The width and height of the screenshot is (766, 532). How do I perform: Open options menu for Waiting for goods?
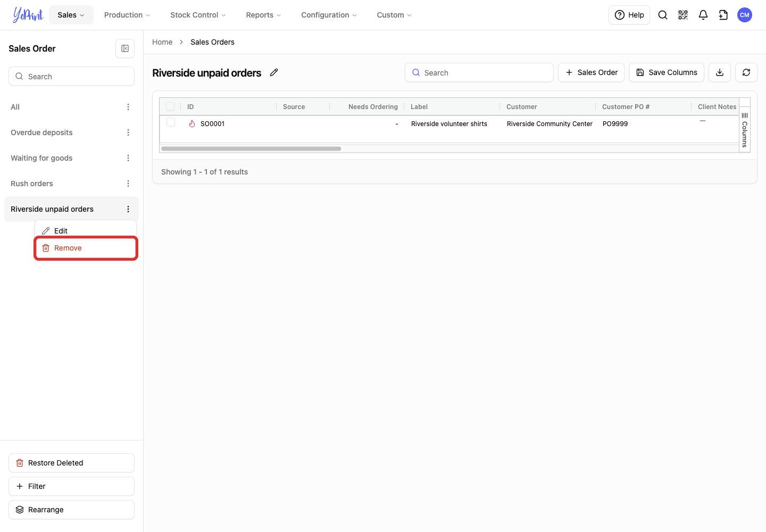(128, 158)
